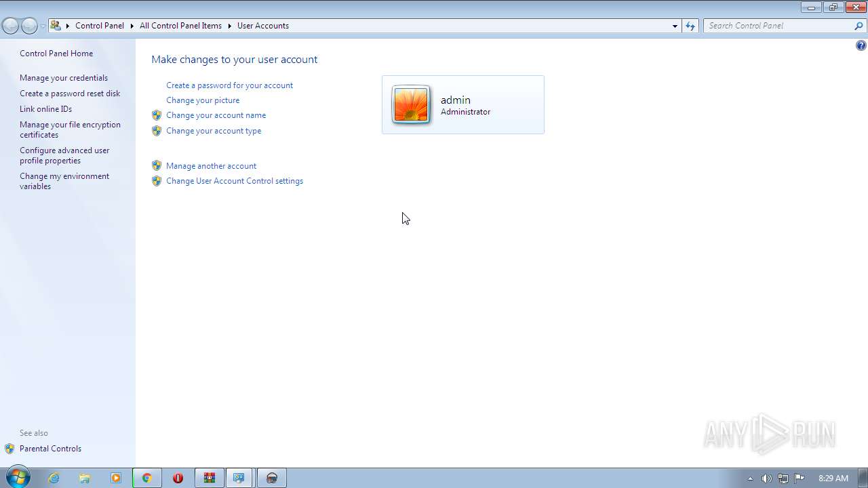This screenshot has width=868, height=488.
Task: Click Change your account type link
Action: tap(214, 131)
